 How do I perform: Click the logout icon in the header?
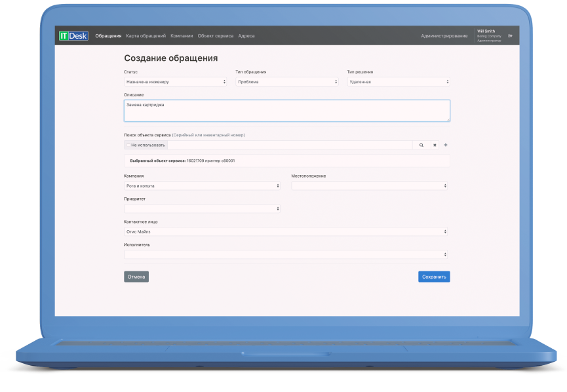point(510,36)
